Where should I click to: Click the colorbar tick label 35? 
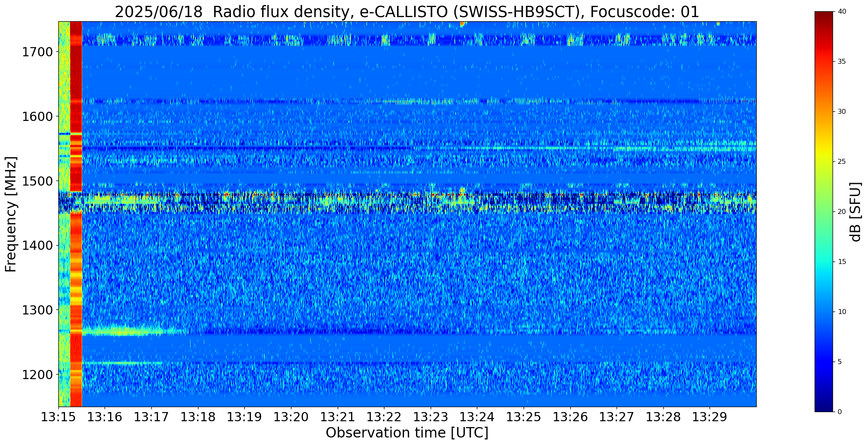coord(842,62)
